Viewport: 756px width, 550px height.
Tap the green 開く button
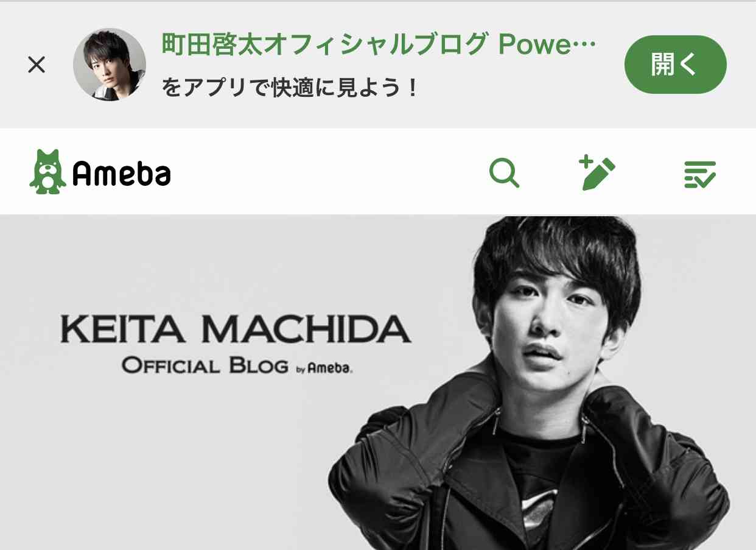coord(676,65)
